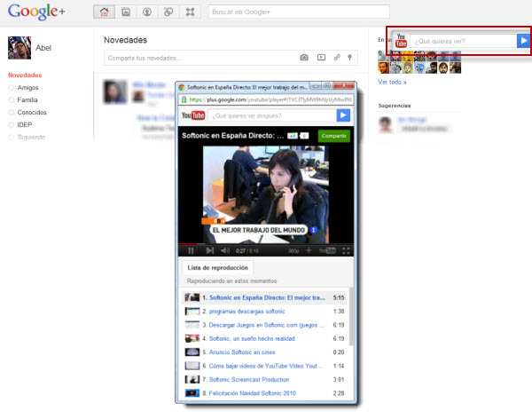Add a video using the share box video icon
Screen dimensions: 532x419
pos(321,58)
